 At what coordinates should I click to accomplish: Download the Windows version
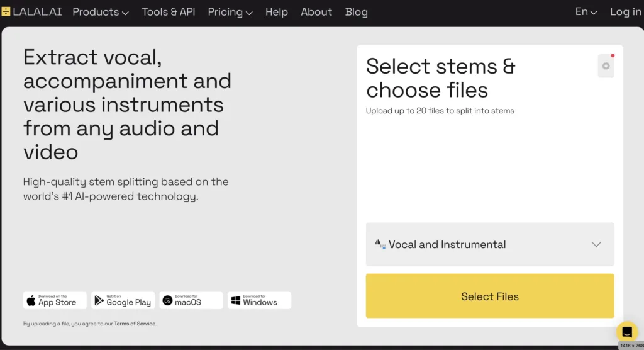[259, 300]
